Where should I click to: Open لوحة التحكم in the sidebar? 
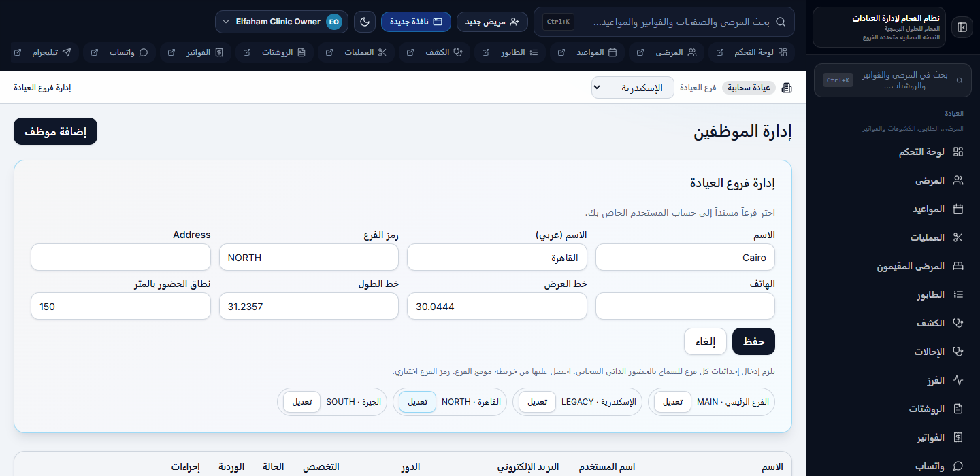(x=893, y=152)
